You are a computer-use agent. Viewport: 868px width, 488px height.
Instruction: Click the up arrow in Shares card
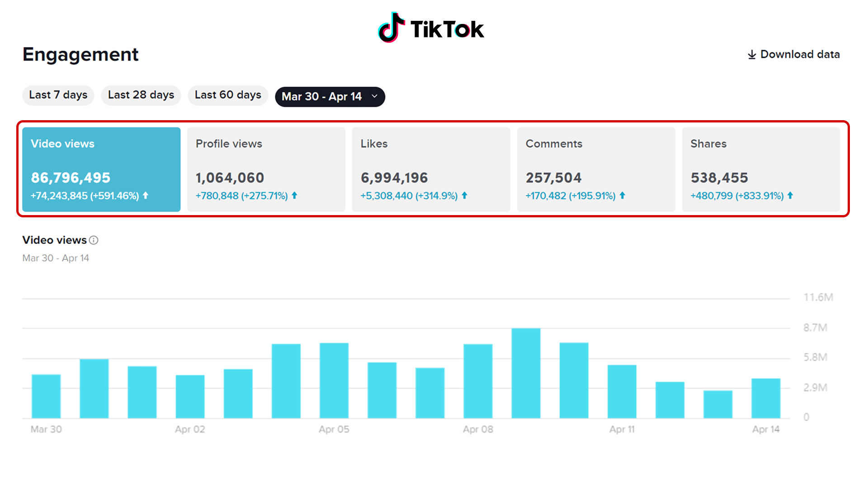[x=790, y=196]
